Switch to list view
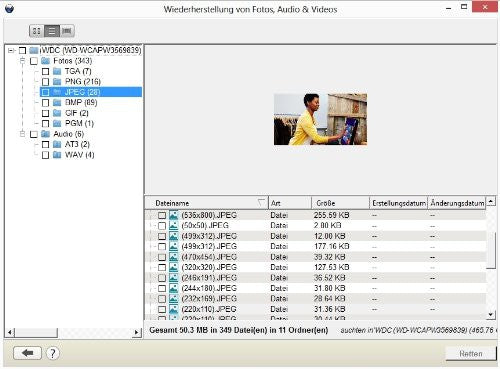The width and height of the screenshot is (500, 369). click(52, 31)
